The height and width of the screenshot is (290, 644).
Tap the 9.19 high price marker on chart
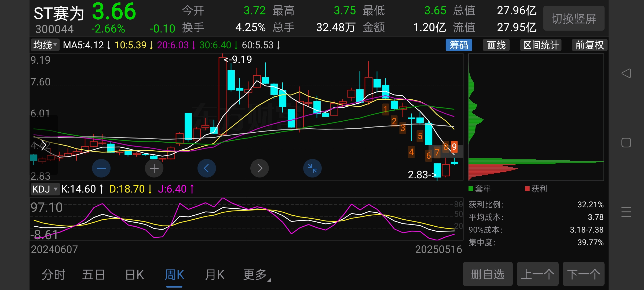[x=238, y=60]
